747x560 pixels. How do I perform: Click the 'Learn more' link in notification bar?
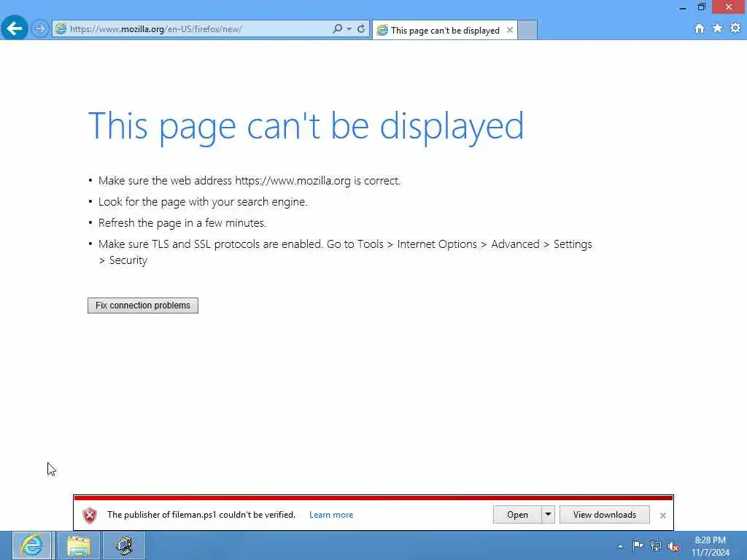(331, 515)
